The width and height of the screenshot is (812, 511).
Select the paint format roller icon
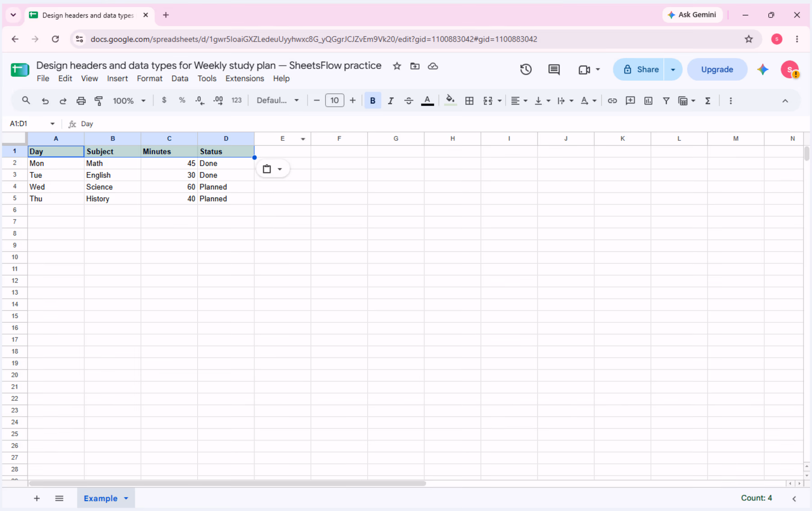point(99,101)
